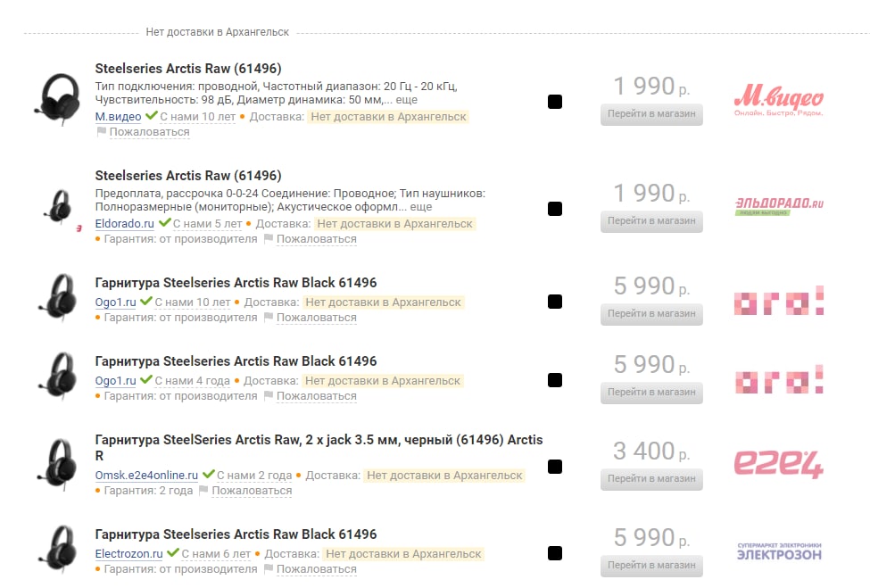Viewport: 870px width, 588px height.
Task: Click the flag icon in the M.видео row
Action: tap(101, 132)
